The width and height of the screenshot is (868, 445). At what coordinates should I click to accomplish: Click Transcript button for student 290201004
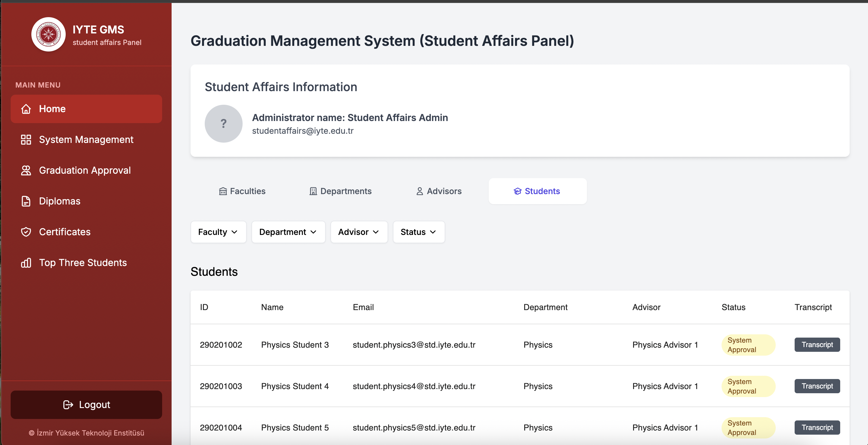[x=817, y=428]
